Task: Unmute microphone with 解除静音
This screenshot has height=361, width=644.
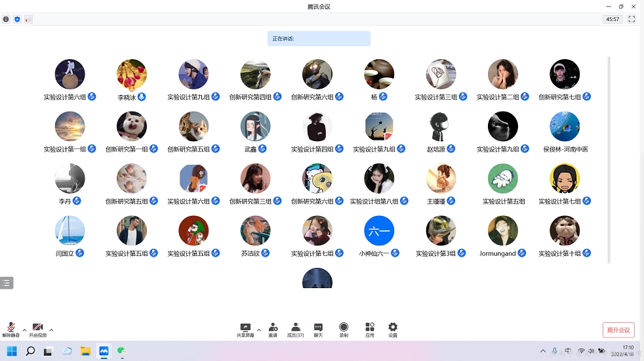Action: click(x=11, y=329)
